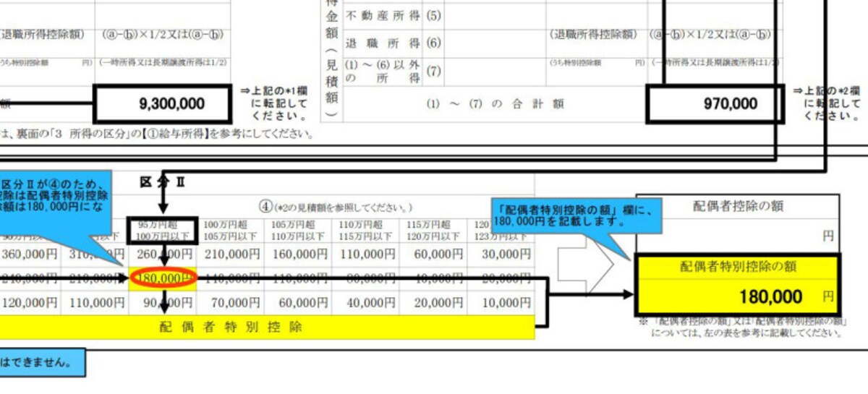Viewport: 868px width, 394px height.
Task: Click the 配偶者控除の額 header
Action: click(x=737, y=206)
